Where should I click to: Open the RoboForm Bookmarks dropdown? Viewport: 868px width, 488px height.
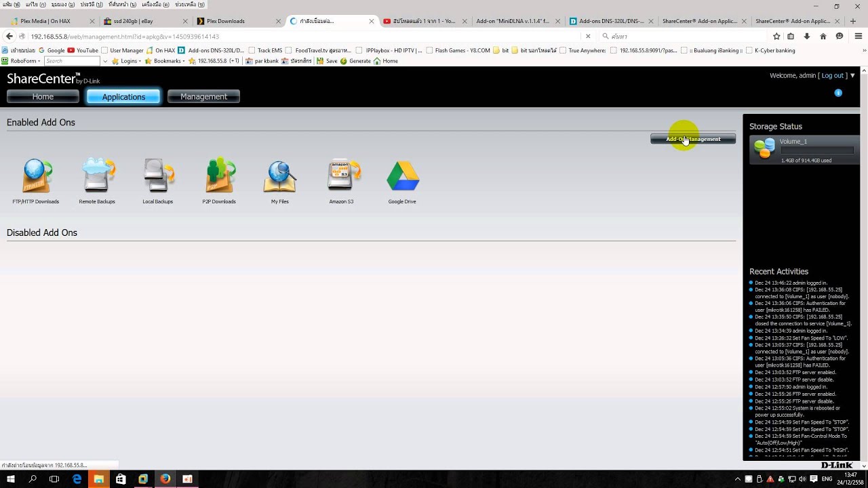click(x=165, y=61)
